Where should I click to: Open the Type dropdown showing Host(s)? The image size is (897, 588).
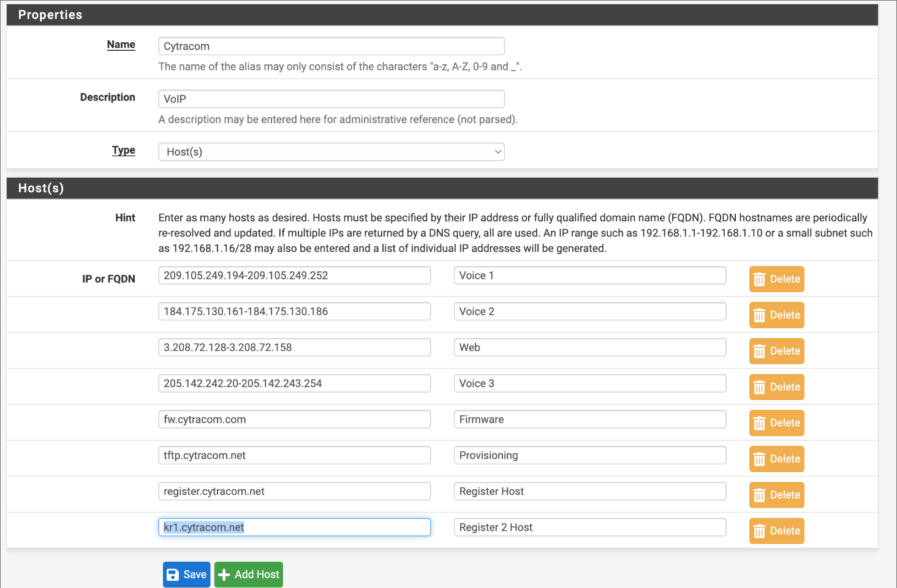click(x=331, y=152)
